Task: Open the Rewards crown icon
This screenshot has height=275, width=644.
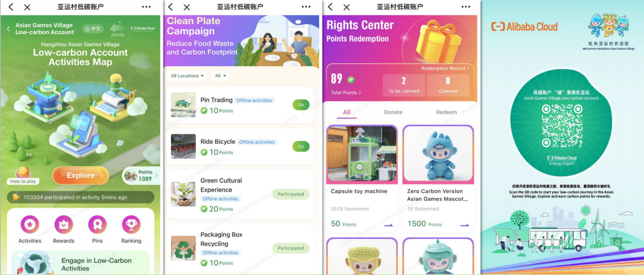Action: point(63,224)
